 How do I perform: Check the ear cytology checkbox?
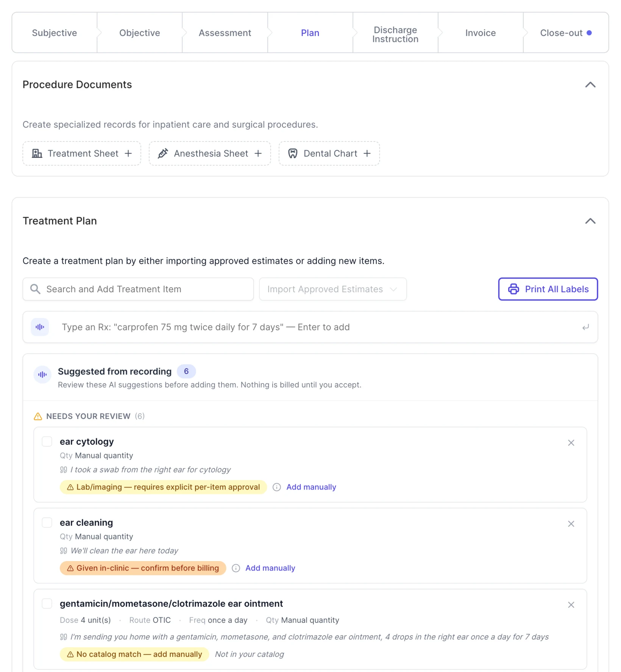pos(47,441)
